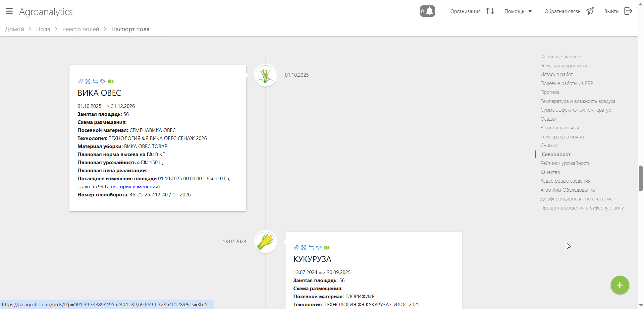Log out using Выйти
Screen dimensions: 644x309
click(618, 11)
